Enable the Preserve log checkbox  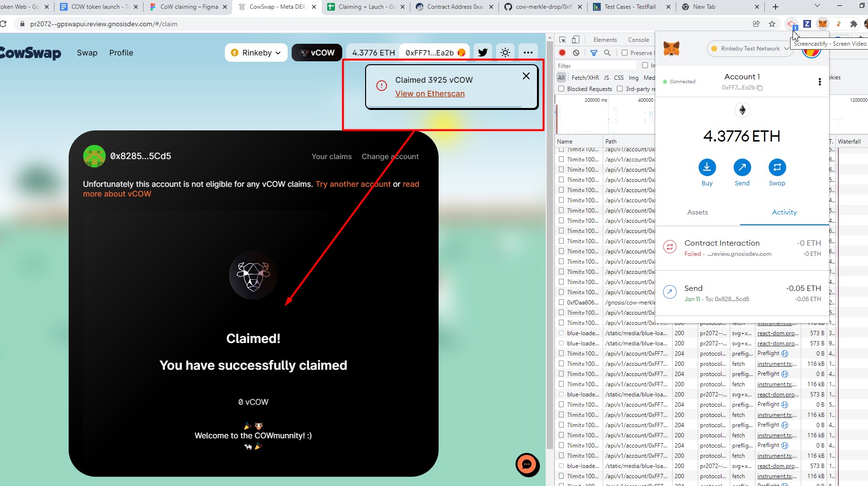click(x=625, y=53)
